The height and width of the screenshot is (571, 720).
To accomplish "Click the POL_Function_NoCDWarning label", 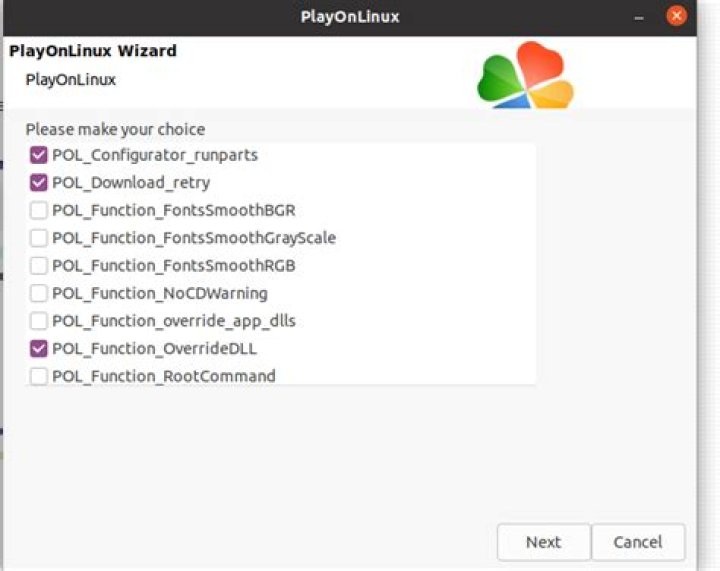I will (160, 293).
